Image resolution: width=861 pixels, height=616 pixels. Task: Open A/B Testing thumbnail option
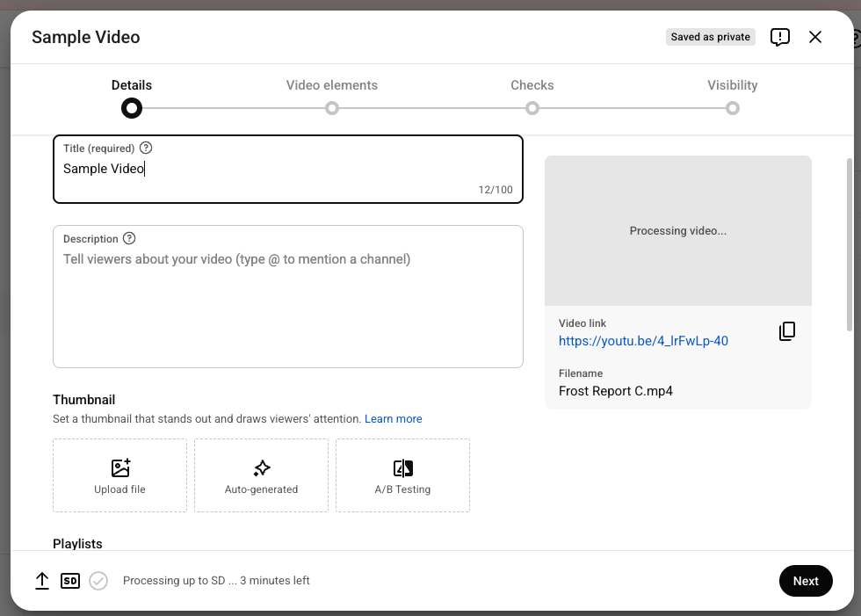coord(402,475)
